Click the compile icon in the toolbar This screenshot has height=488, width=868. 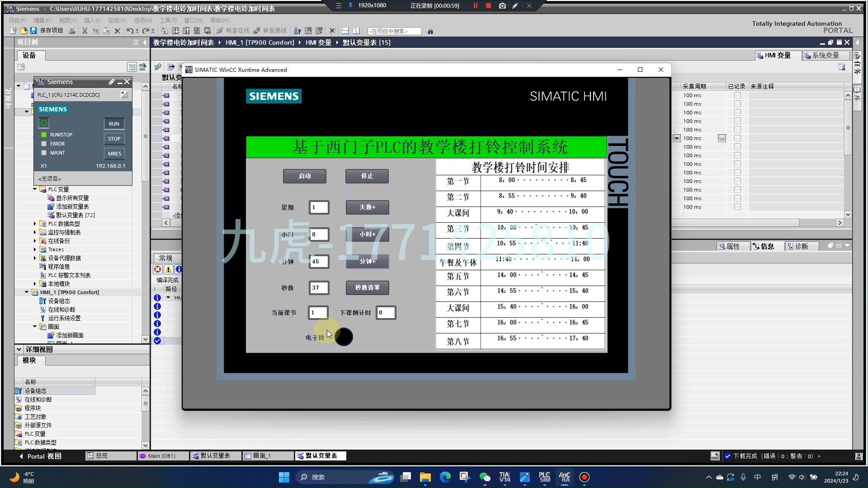[164, 31]
